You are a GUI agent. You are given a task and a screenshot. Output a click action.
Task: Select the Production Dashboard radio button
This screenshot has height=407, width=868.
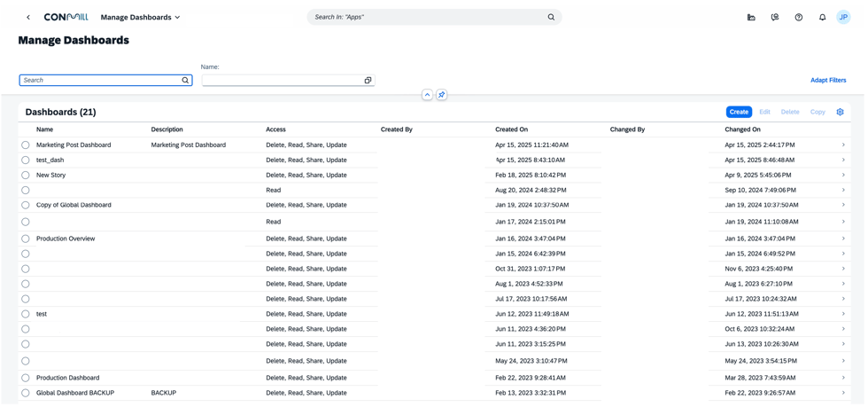(x=26, y=378)
